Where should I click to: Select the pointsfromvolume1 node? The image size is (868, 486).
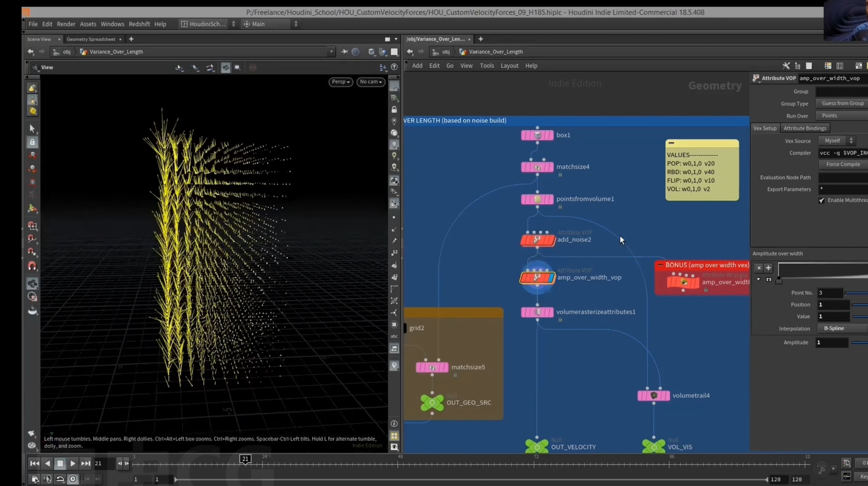tap(537, 199)
